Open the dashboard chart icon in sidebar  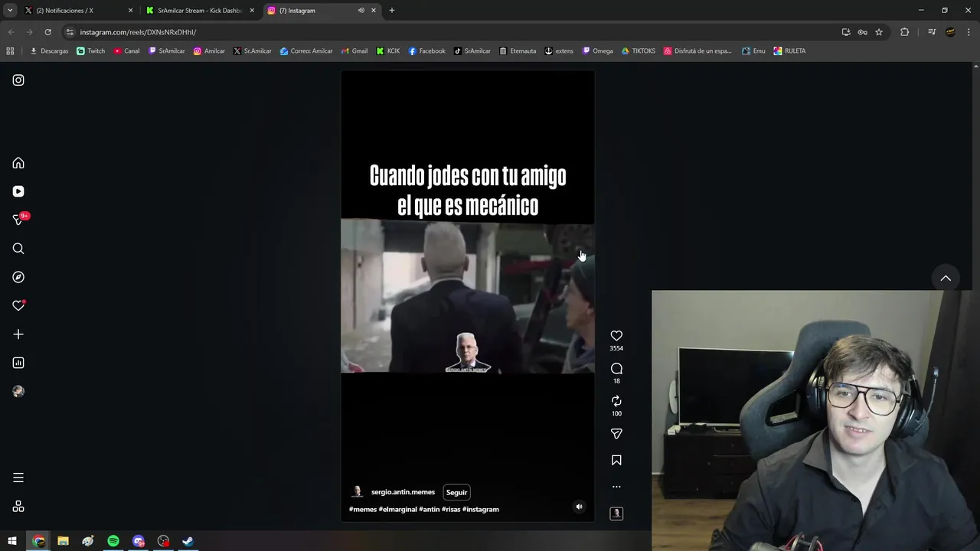18,363
